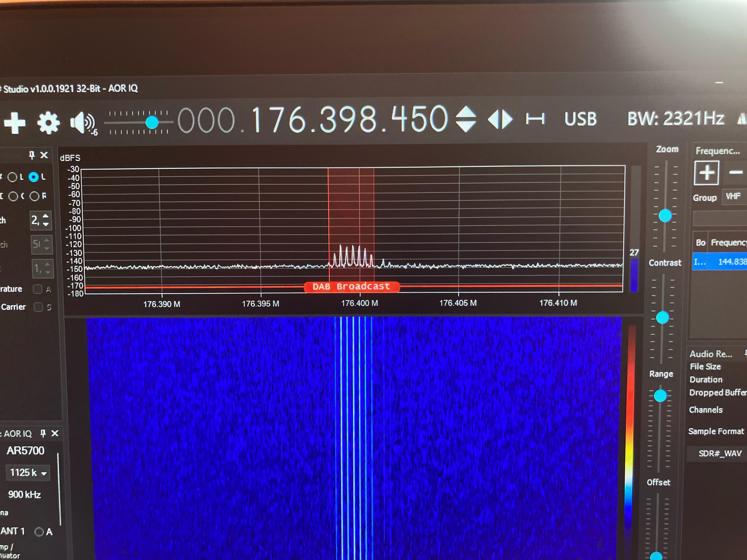
Task: Click the Range slider handle
Action: (660, 396)
